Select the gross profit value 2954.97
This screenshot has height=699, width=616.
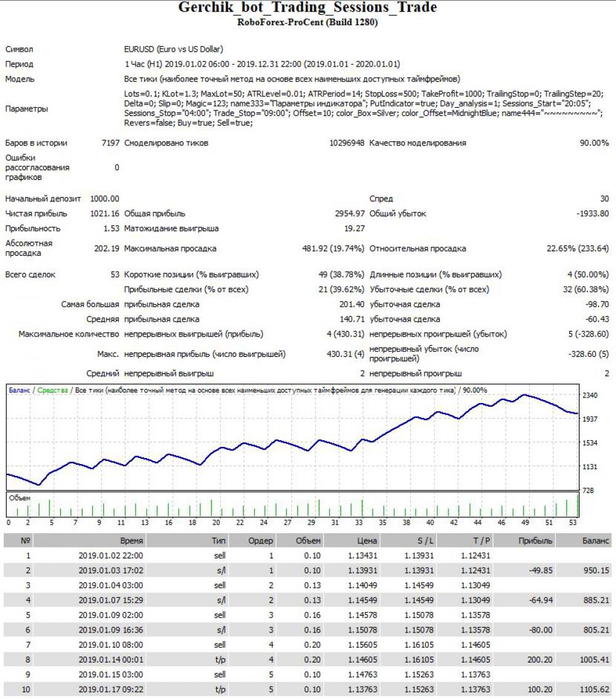coord(350,213)
